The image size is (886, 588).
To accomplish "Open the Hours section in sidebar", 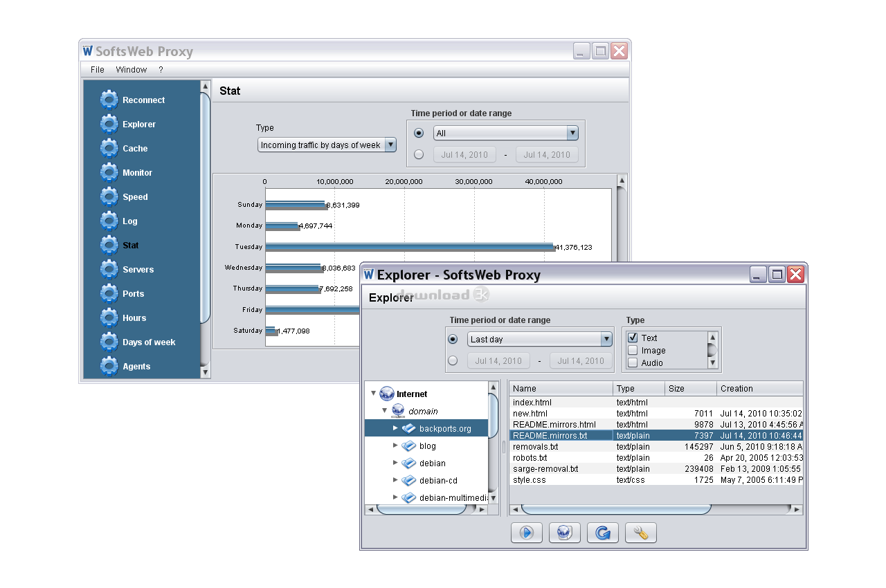I will pos(134,318).
